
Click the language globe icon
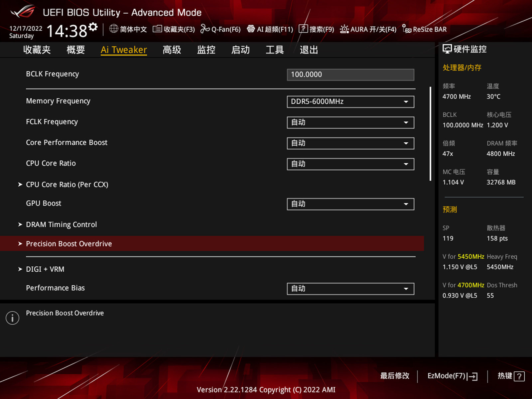click(114, 29)
